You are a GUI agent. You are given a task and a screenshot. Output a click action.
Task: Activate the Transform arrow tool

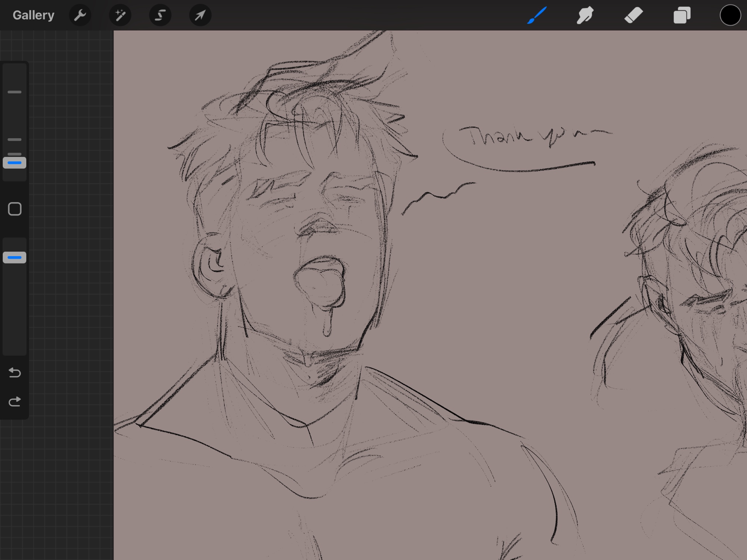tap(200, 15)
